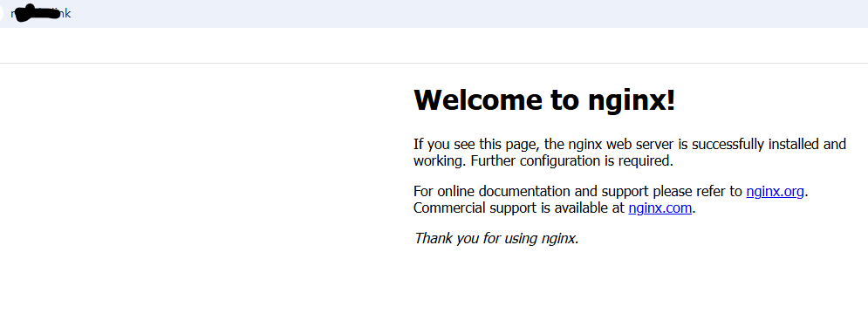Click the 'Further configuration is required.' sentence
This screenshot has width=868, height=320.
(572, 161)
